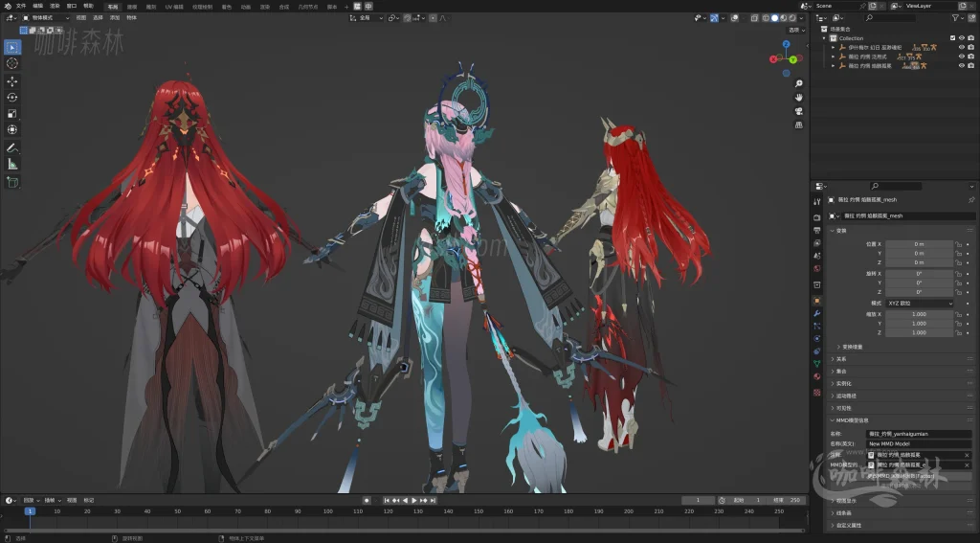Select the Add Cube tool
The image size is (980, 543).
(11, 182)
